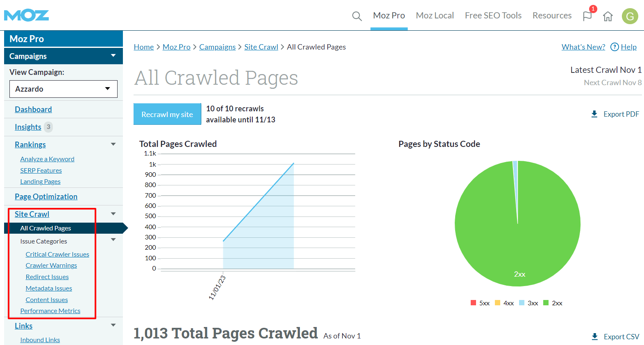Collapse the Issue Categories arrow
This screenshot has width=644, height=345.
113,240
